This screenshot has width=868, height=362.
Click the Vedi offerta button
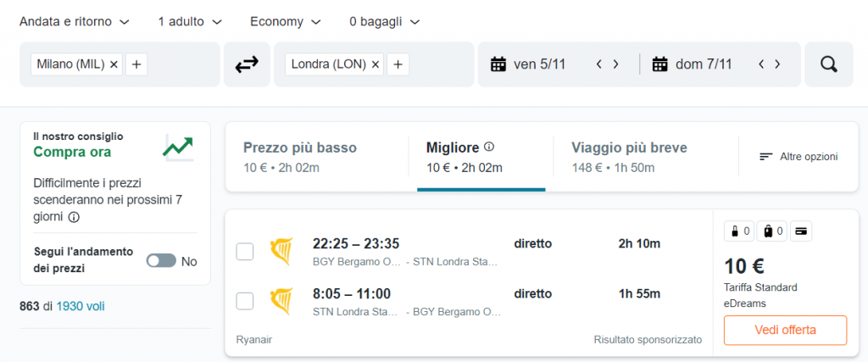[785, 330]
